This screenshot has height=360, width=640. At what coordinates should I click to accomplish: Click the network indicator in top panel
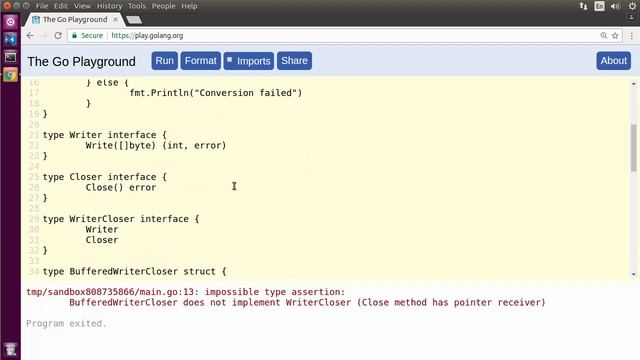click(583, 6)
